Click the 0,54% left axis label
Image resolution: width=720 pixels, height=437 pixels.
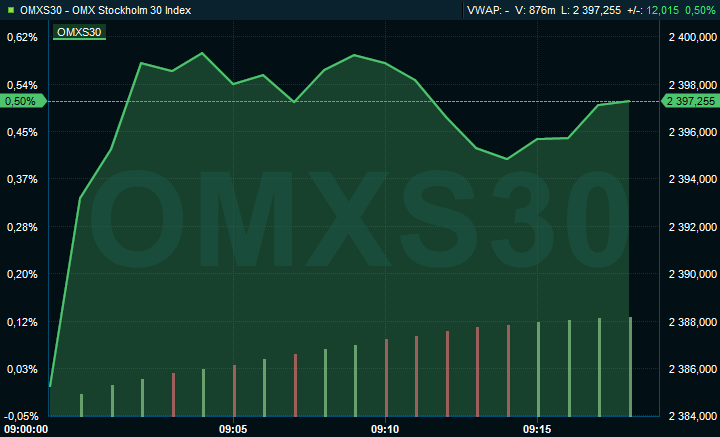22,85
